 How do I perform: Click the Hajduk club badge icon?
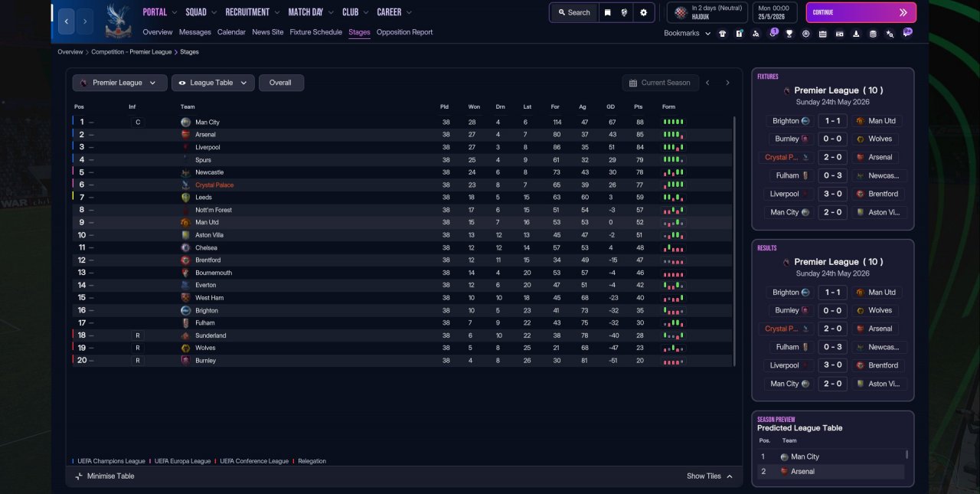680,12
